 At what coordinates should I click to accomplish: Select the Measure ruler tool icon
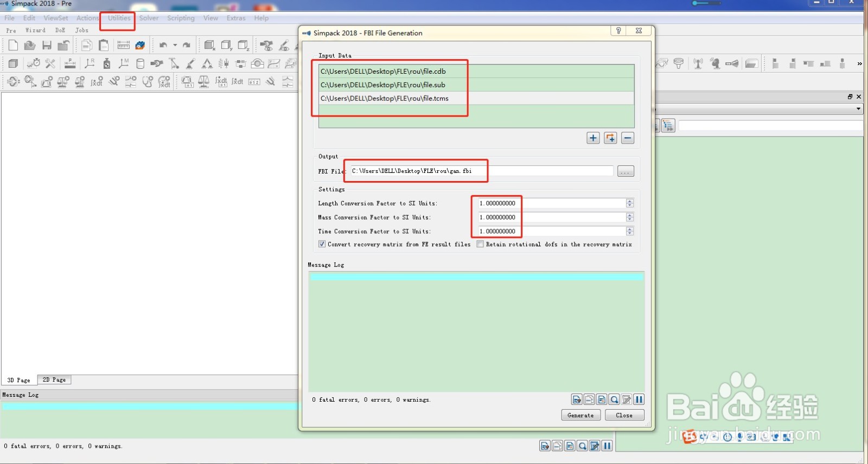[x=124, y=45]
